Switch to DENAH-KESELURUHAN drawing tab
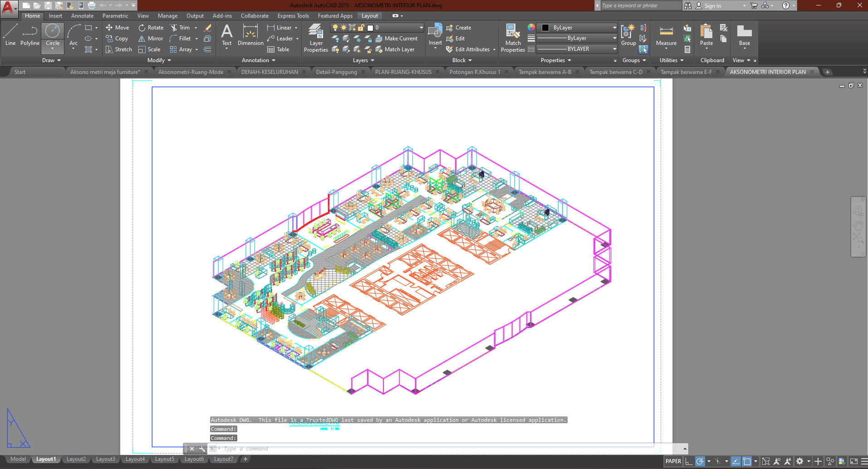Image resolution: width=868 pixels, height=469 pixels. click(270, 72)
